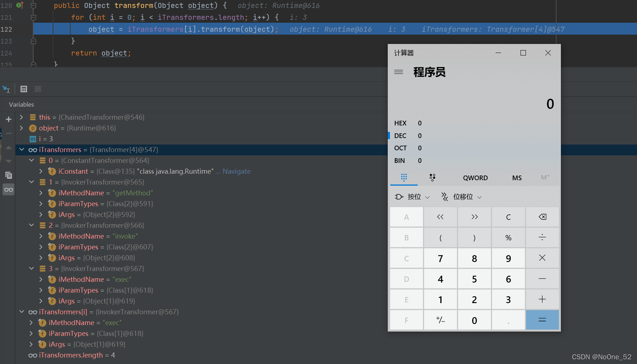Open the QWORD word size toggle
This screenshot has width=637, height=364.
coord(475,178)
